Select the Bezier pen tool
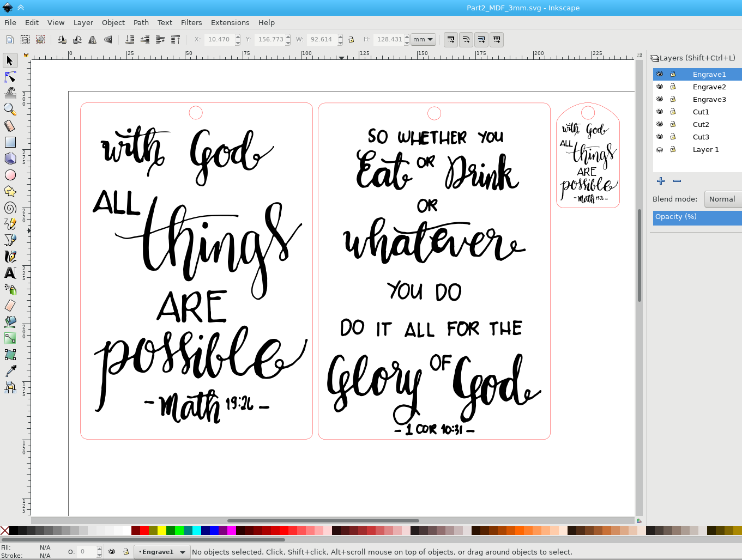Screen dimensions: 742x560 [x=10, y=240]
